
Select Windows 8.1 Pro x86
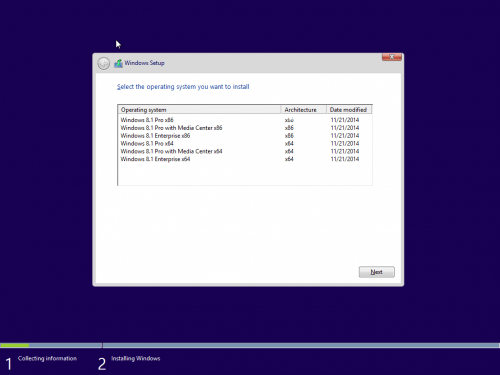pos(245,120)
